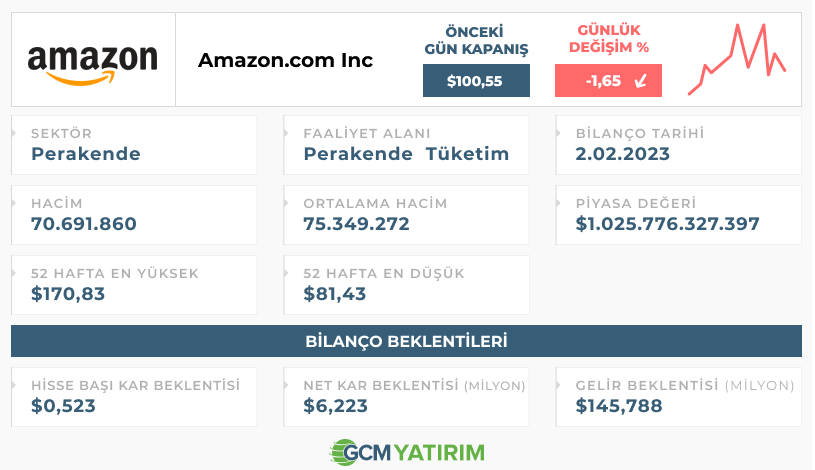Screen dimensions: 815x470
Task: Click the red price trend sparkline chart
Action: pyautogui.click(x=737, y=59)
